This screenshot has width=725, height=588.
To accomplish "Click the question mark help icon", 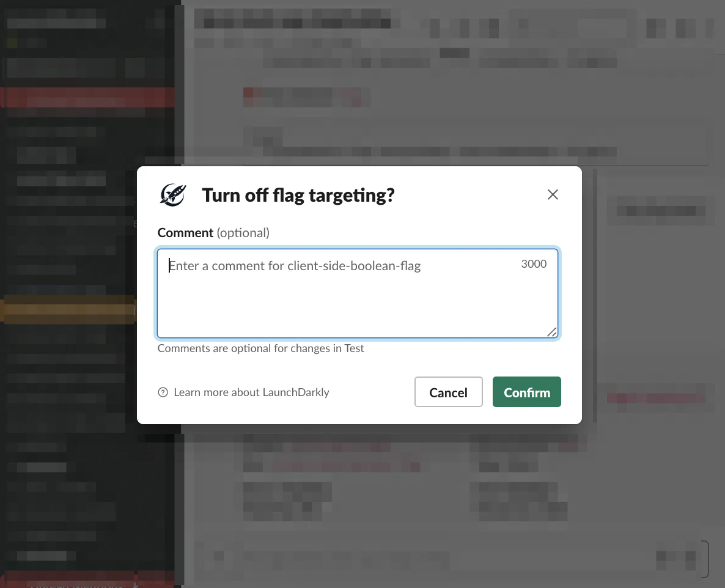I will click(163, 392).
